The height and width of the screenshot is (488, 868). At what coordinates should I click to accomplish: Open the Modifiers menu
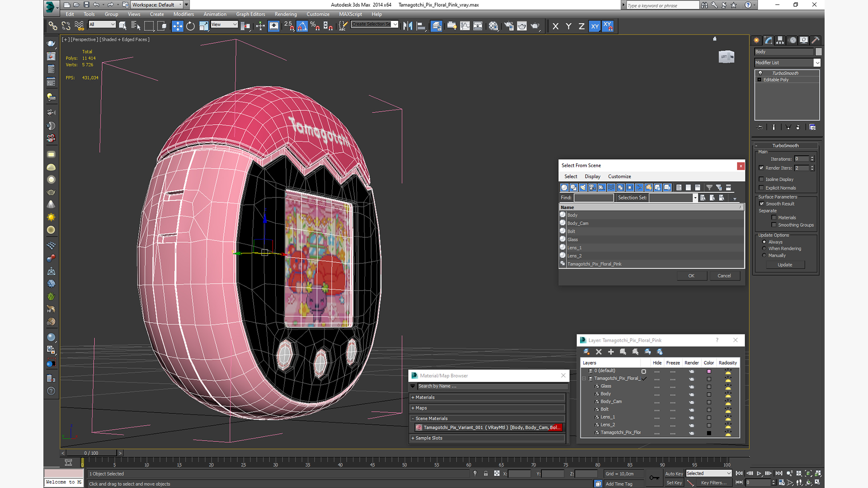(184, 14)
